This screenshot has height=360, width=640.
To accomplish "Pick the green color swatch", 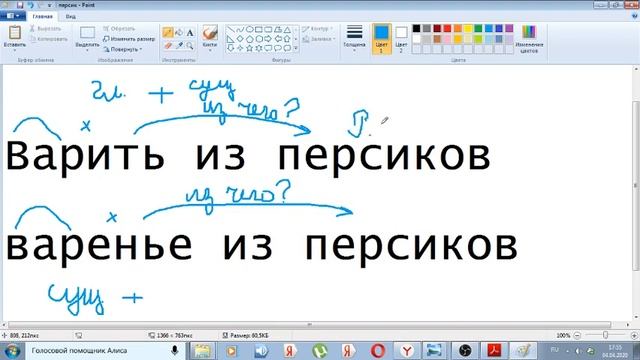I will point(478,28).
